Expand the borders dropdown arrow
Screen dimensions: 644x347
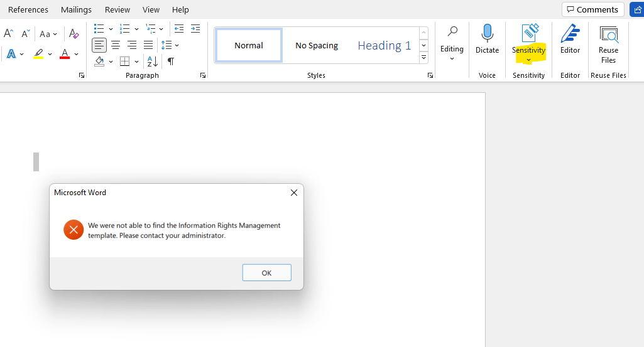click(x=136, y=62)
